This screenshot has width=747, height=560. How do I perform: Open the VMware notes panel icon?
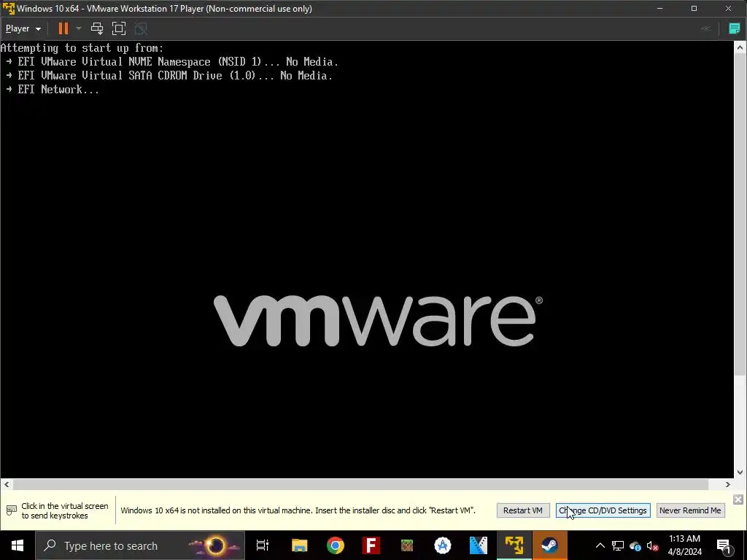click(x=734, y=28)
